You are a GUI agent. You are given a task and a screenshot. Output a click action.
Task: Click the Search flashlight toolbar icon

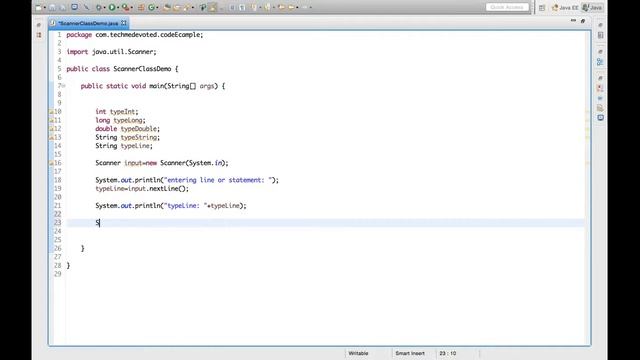[187, 7]
